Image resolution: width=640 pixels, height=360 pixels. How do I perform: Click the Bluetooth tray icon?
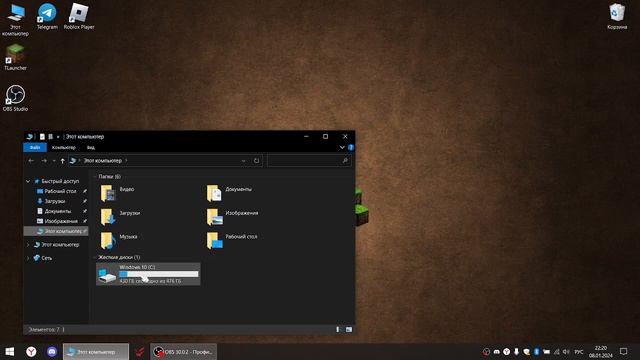536,351
